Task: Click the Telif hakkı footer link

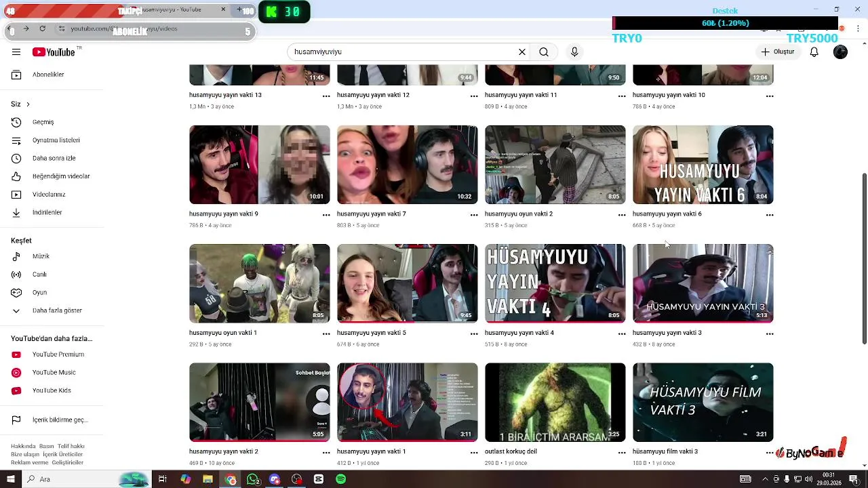Action: click(71, 447)
